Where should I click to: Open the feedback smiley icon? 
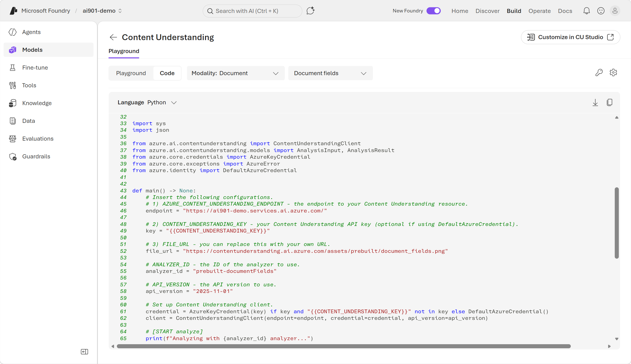(x=601, y=11)
